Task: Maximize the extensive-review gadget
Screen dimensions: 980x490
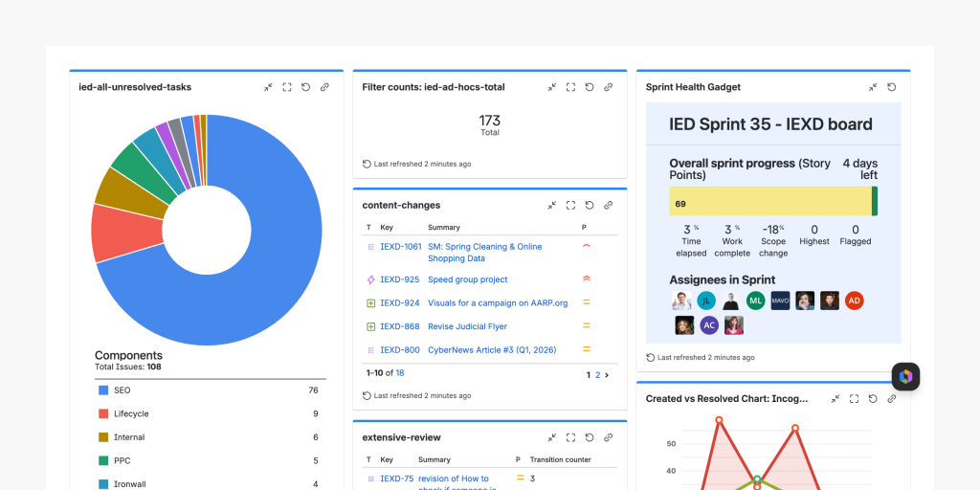Action: [570, 437]
